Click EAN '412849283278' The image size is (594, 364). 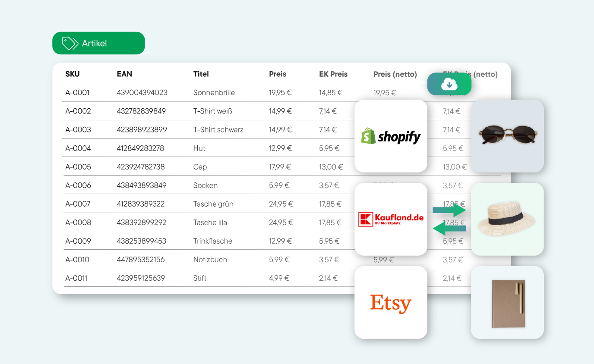(140, 148)
